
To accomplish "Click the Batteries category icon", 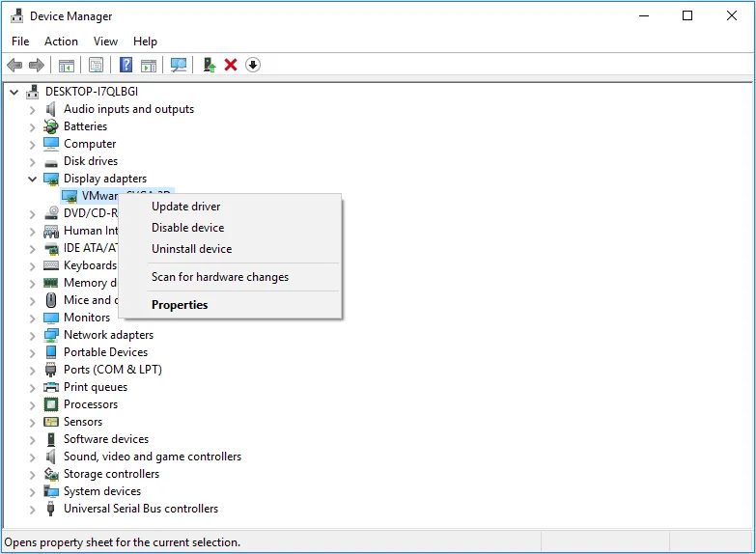I will click(50, 126).
